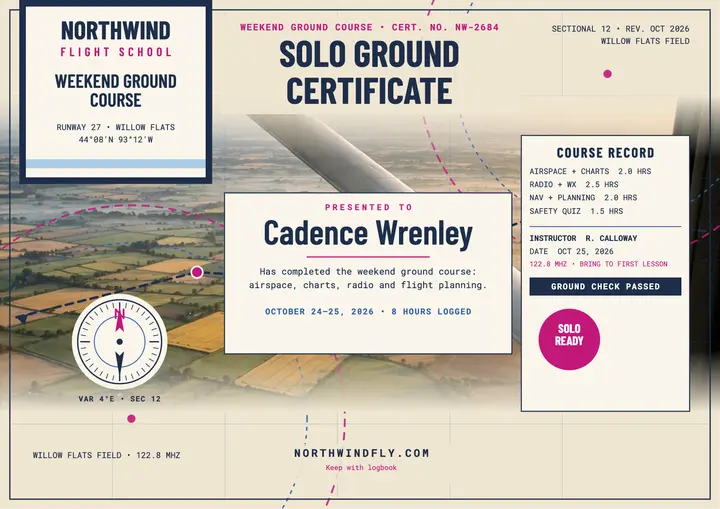720x509 pixels.
Task: Click the magenta underline beneath the recipient name
Action: (368, 257)
